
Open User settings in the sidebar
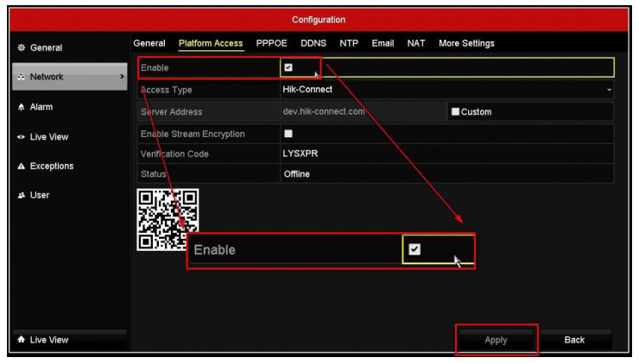point(70,195)
